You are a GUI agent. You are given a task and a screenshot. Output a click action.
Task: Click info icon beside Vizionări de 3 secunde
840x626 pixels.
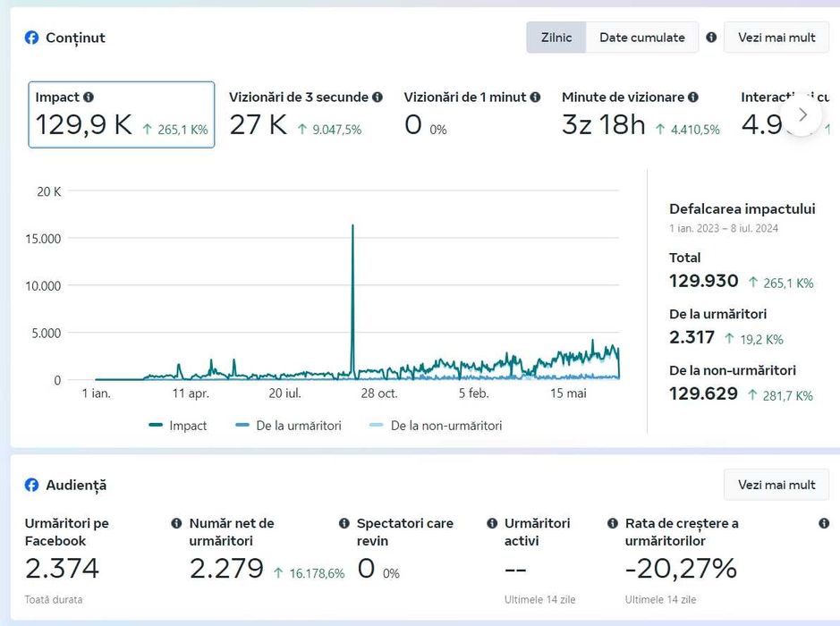[378, 97]
